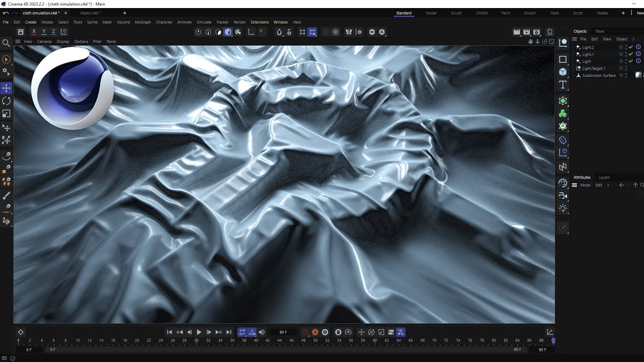Add a Light object bulb icon
Screen dimensions: 644x362
pos(563,208)
